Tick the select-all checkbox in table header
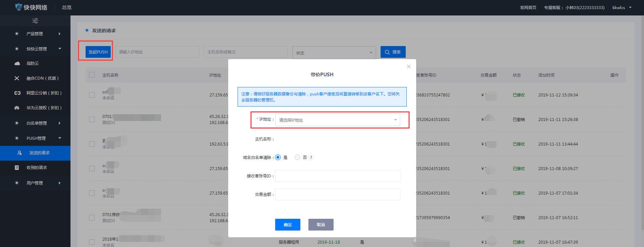644x247 pixels. click(x=92, y=75)
